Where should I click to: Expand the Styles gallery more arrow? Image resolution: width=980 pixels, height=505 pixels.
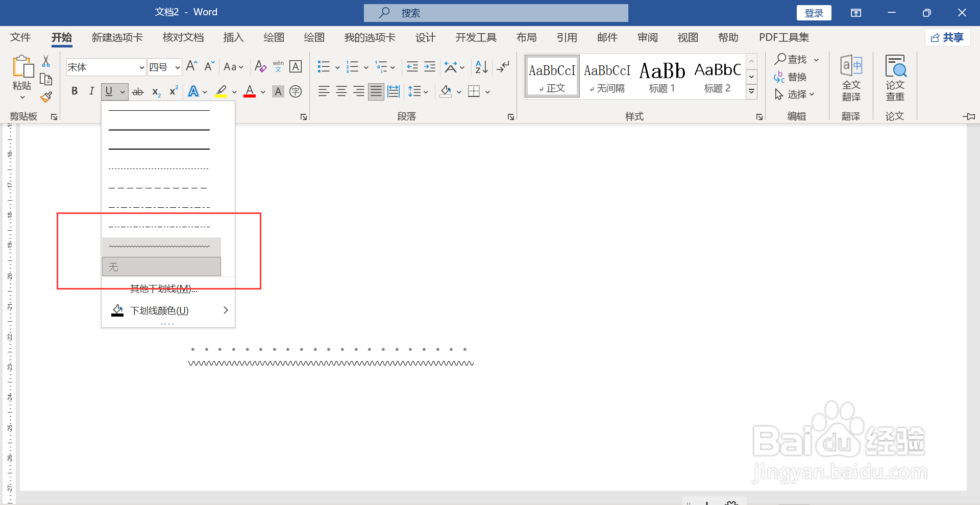(751, 92)
